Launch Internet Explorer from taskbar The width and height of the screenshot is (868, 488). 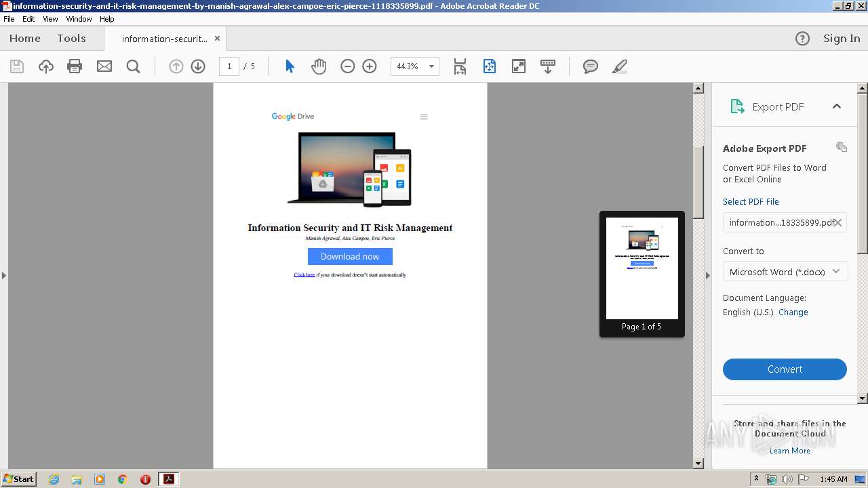coord(54,479)
